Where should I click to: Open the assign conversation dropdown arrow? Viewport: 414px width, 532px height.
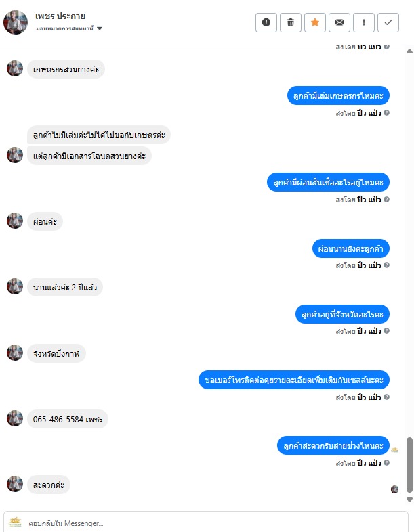pyautogui.click(x=100, y=28)
